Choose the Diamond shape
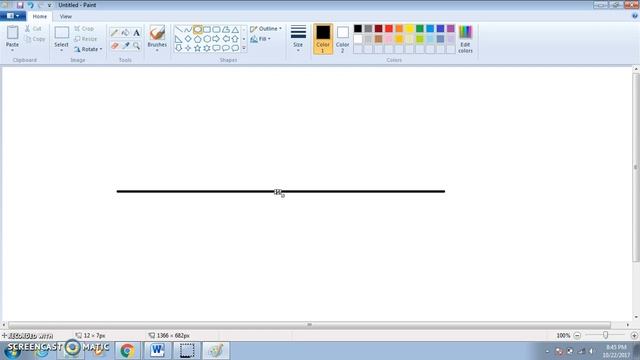 pos(188,39)
